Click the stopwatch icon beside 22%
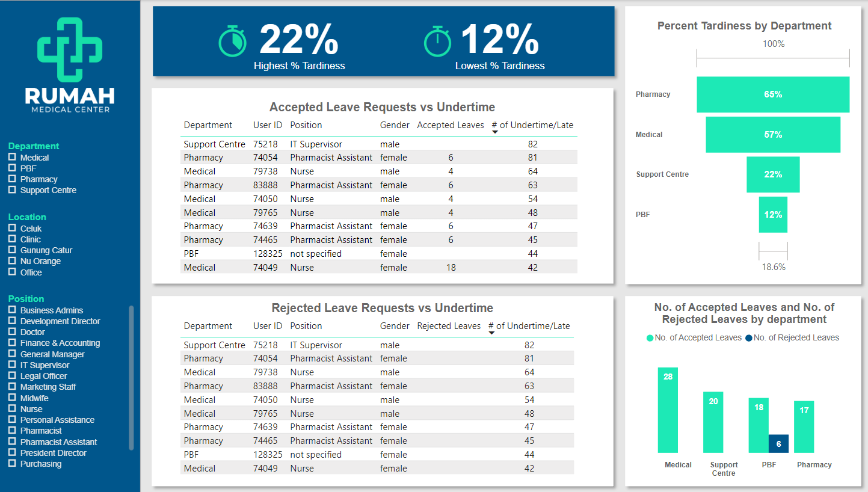 [x=232, y=42]
